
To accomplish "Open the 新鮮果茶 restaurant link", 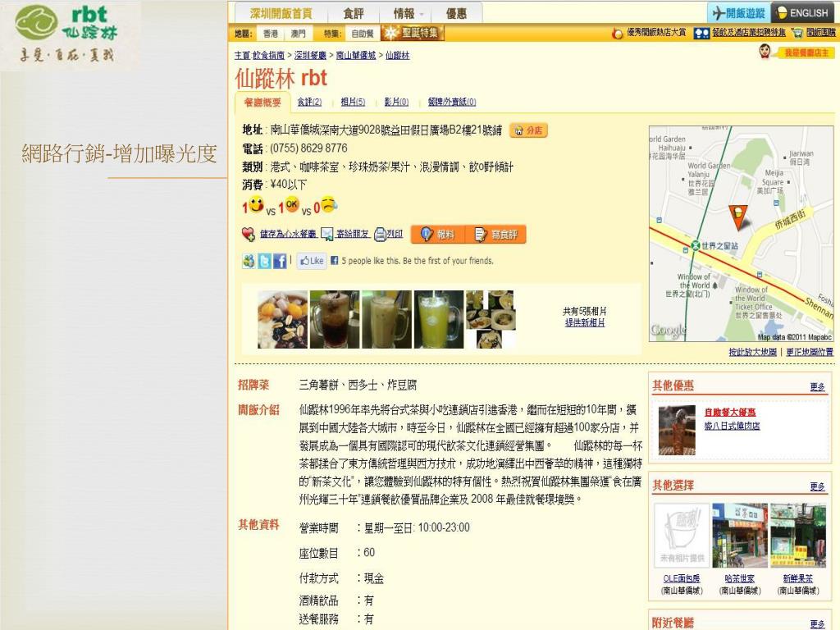I will [797, 578].
